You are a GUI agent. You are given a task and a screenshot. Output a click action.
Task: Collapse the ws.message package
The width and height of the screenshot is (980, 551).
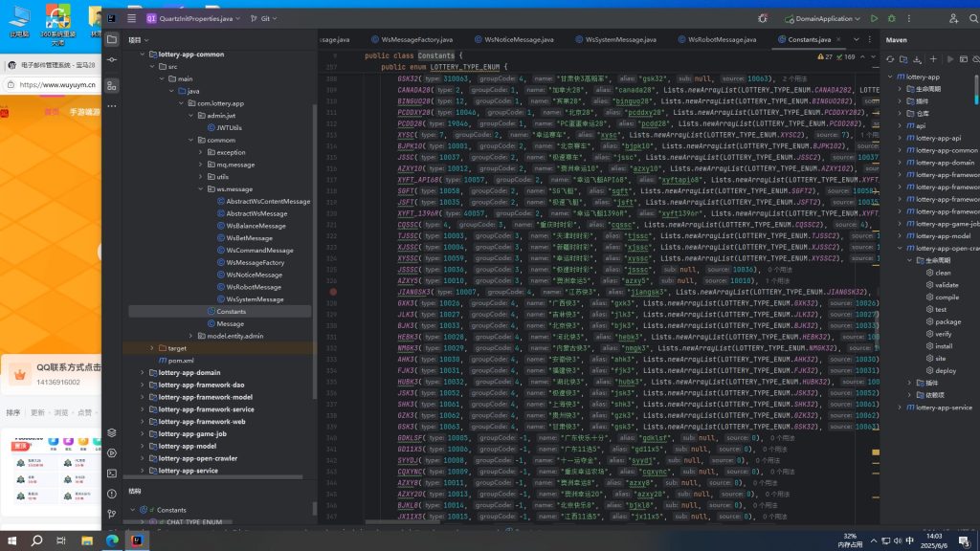tap(199, 189)
